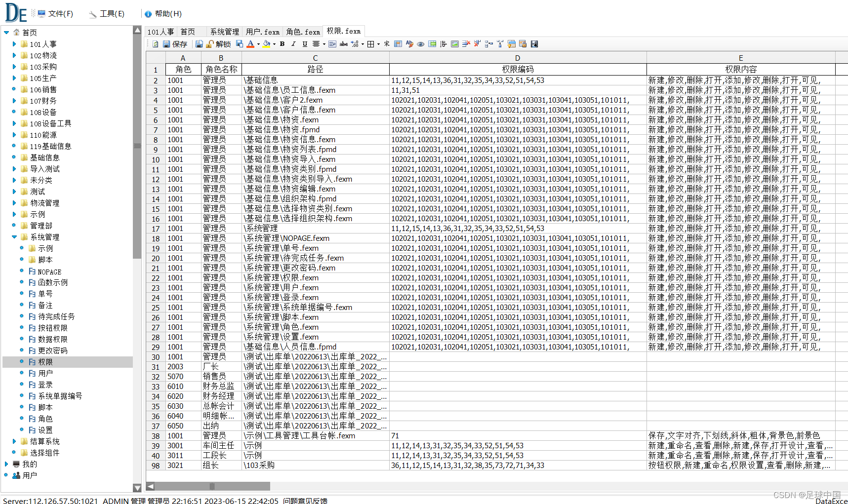
Task: Open the fill color dropdown arrow
Action: pos(274,44)
